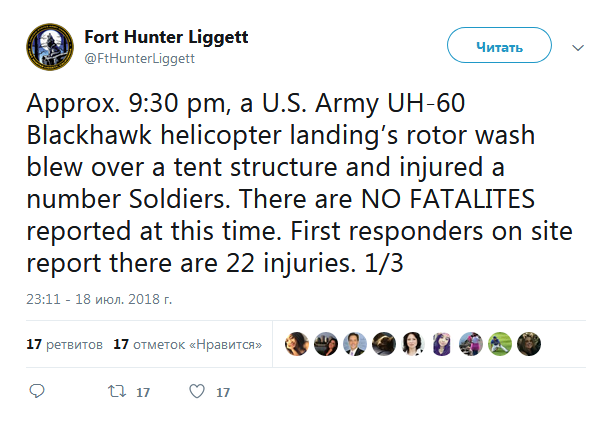Click the tweet text about the Blackhawk helicopter
This screenshot has height=423, width=613.
point(300,187)
